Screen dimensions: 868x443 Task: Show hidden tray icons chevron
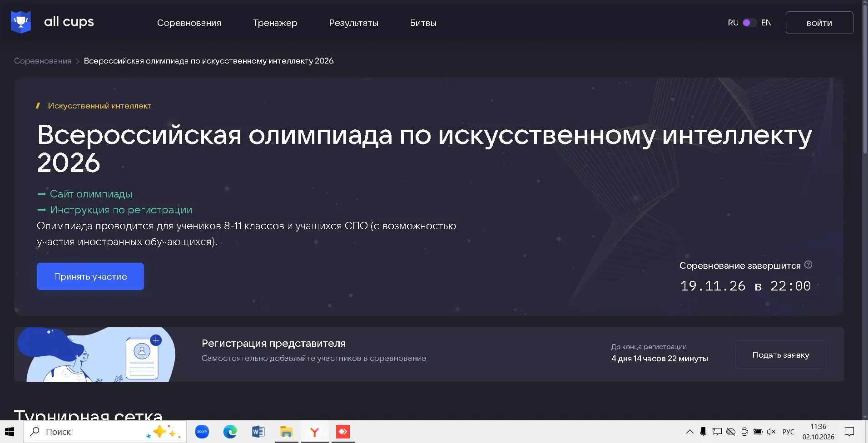(x=689, y=432)
